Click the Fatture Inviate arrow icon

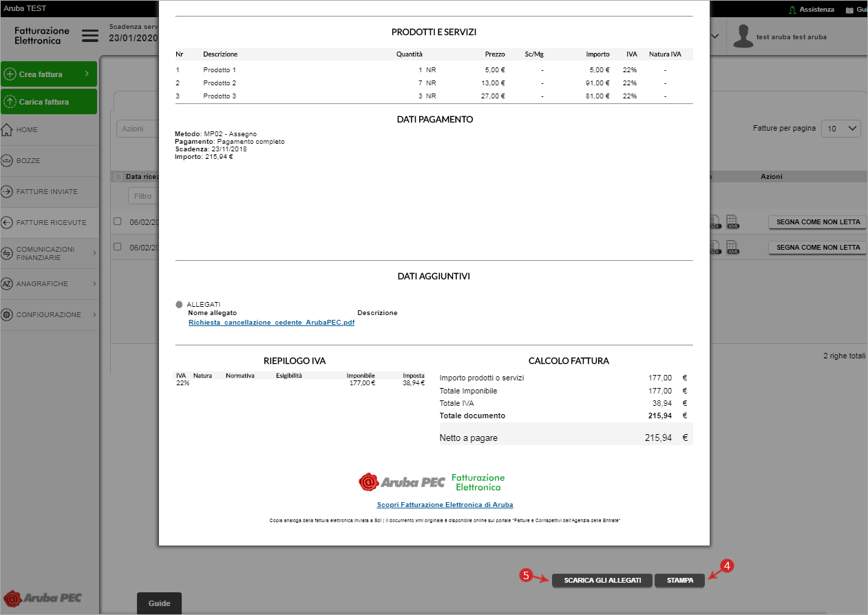pyautogui.click(x=8, y=191)
